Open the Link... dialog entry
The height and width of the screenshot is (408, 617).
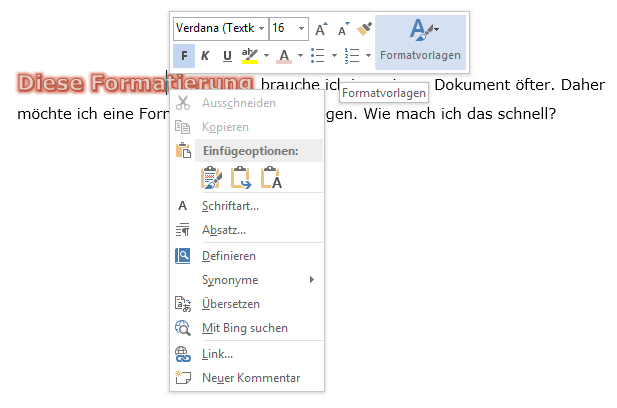coord(247,354)
